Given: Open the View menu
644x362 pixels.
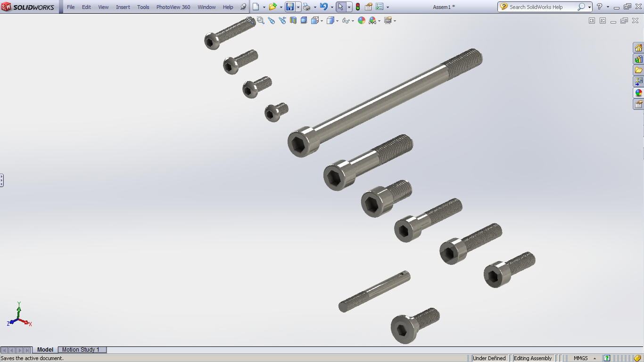Looking at the screenshot, I should pos(103,7).
